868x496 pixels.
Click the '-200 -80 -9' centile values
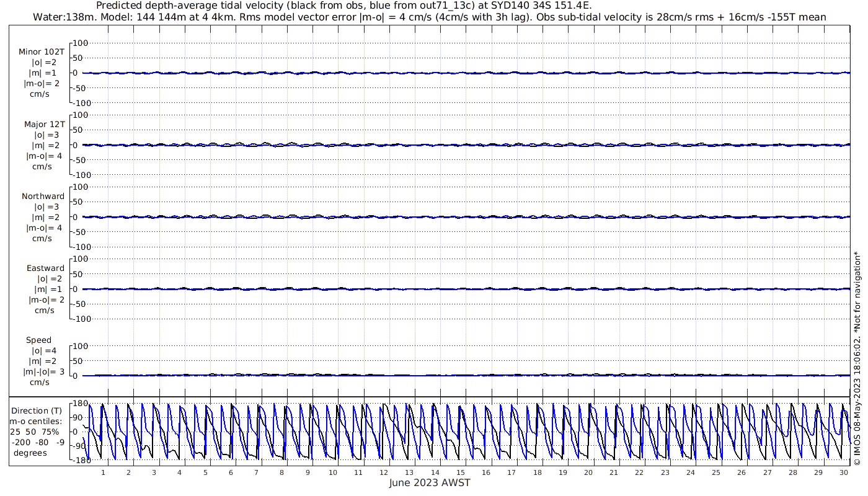click(38, 442)
